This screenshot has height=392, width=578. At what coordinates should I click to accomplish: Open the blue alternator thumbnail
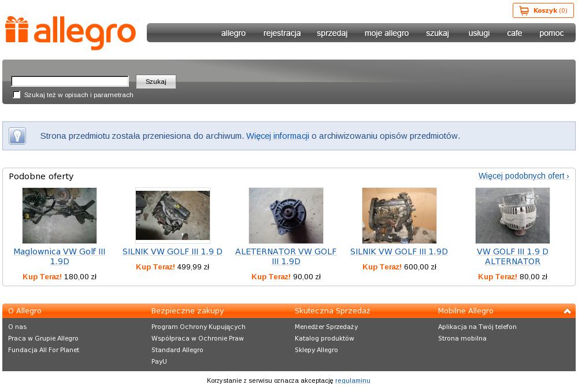(x=286, y=215)
